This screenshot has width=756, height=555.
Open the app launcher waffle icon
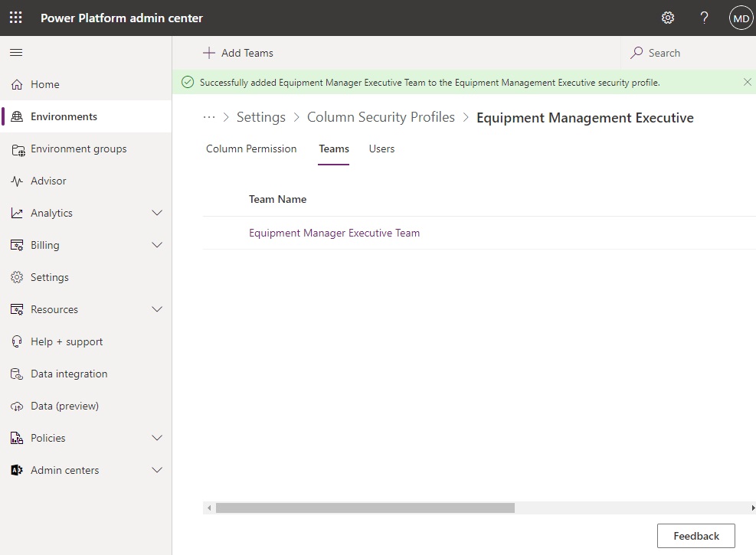[x=16, y=18]
